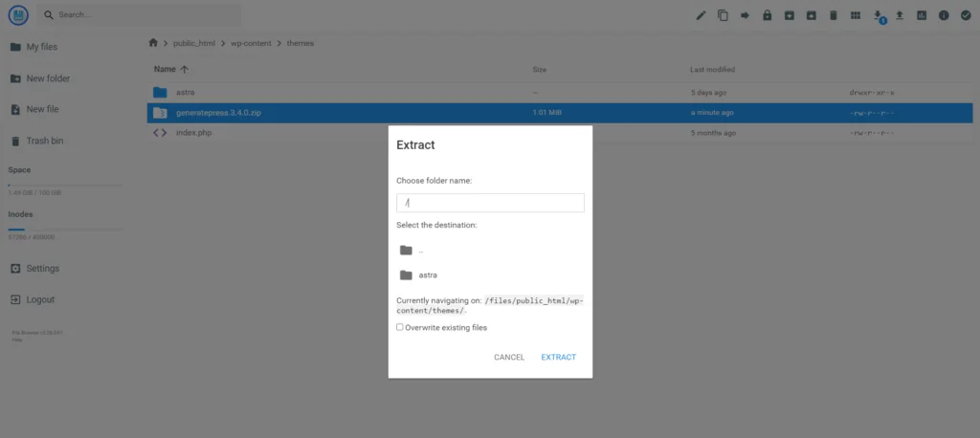
Task: Click the copy file icon
Action: pos(724,15)
